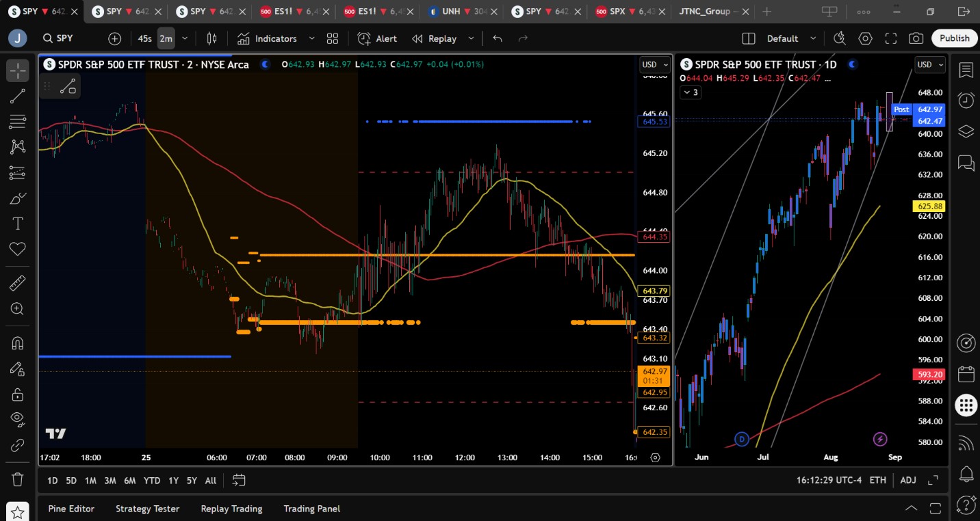
Task: Open the layout setup split-pane icon
Action: 748,38
